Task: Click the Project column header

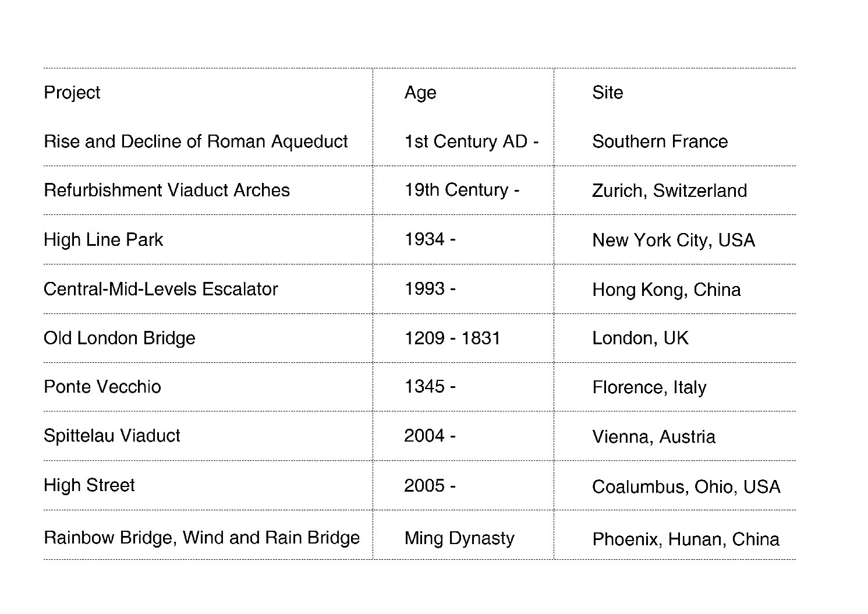Action: 72,93
